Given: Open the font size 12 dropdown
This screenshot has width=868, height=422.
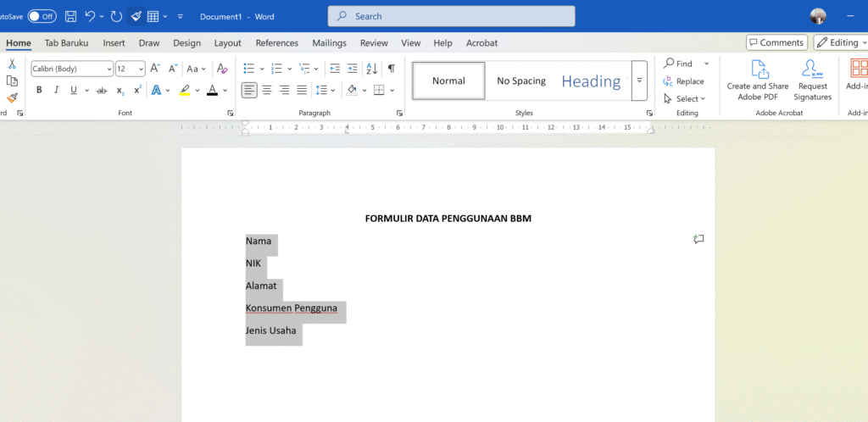Looking at the screenshot, I should click(x=142, y=69).
